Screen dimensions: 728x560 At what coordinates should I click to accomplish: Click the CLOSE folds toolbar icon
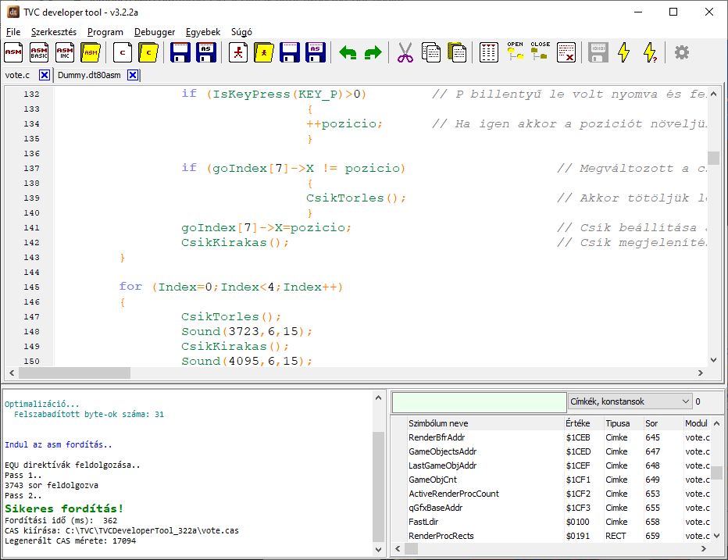[x=540, y=52]
